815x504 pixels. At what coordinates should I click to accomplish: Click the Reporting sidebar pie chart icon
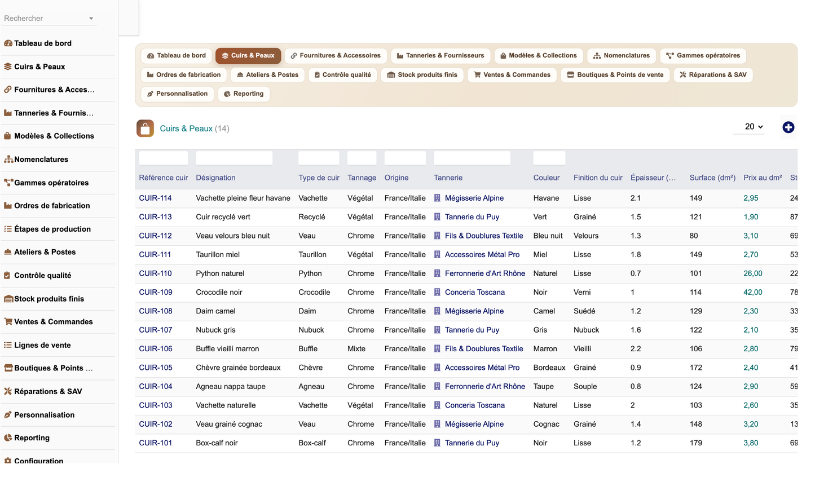pyautogui.click(x=8, y=438)
